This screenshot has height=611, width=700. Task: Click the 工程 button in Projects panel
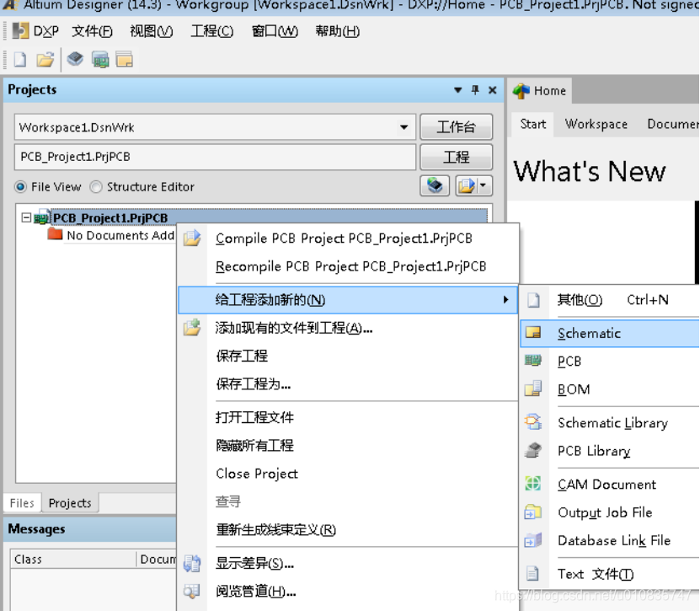[456, 157]
